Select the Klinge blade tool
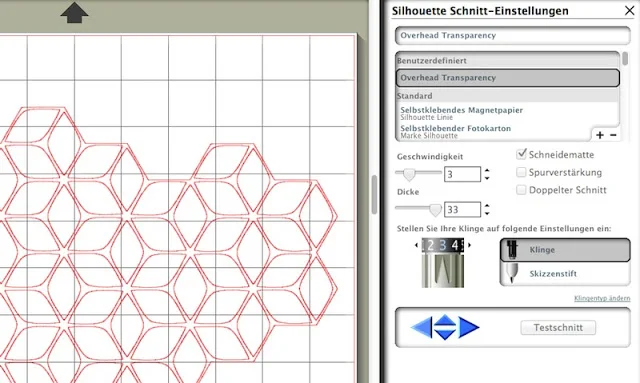This screenshot has height=383, width=640. pos(565,250)
